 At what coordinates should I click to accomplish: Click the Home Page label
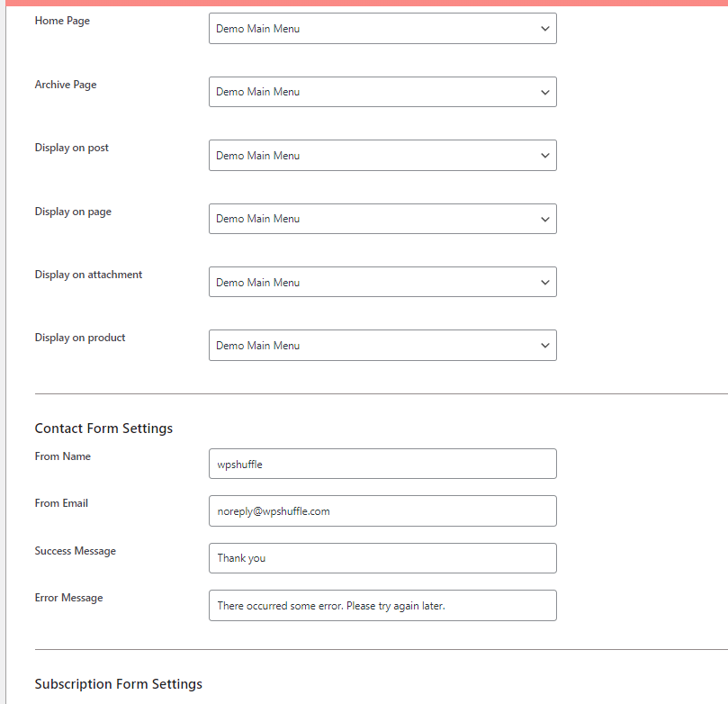click(62, 21)
